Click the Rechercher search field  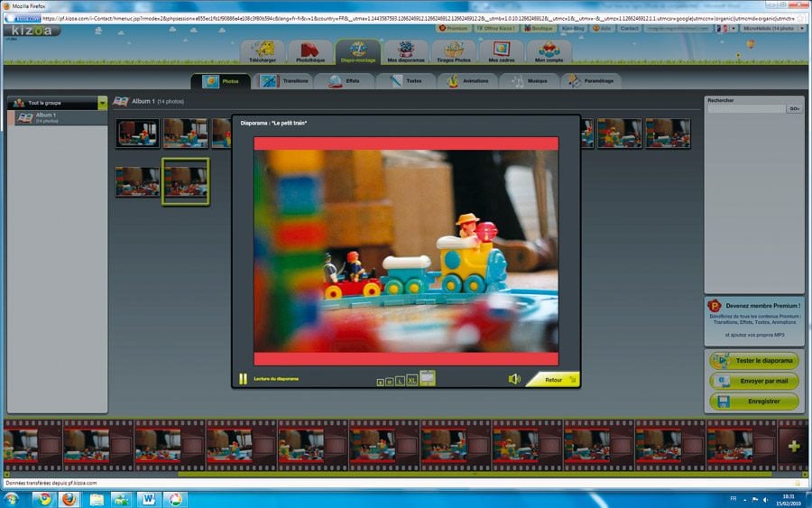(x=746, y=109)
